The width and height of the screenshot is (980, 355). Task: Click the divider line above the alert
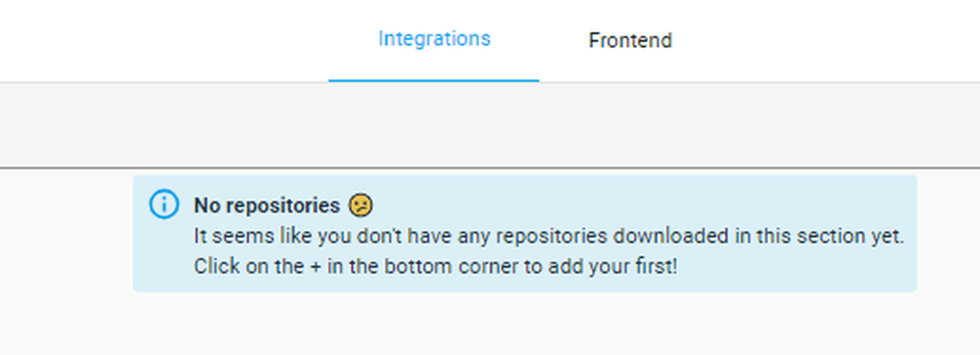coord(490,167)
